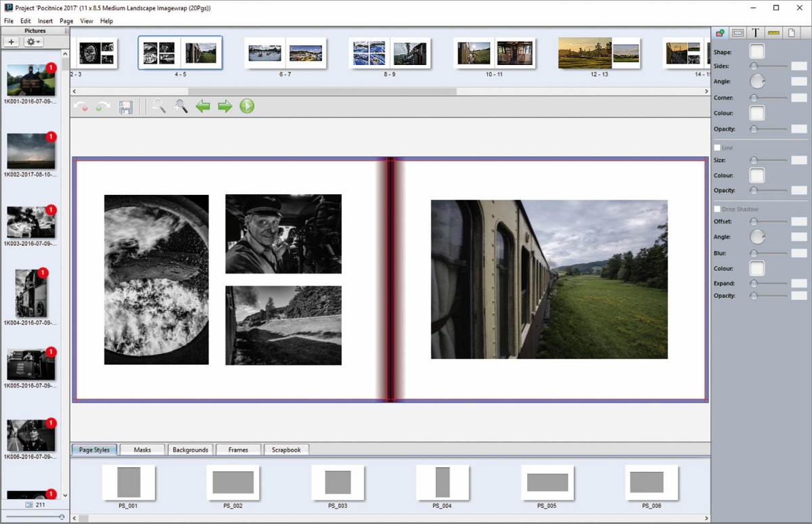The image size is (812, 524).
Task: Go to the next spread using the right green arrow
Action: pos(225,106)
